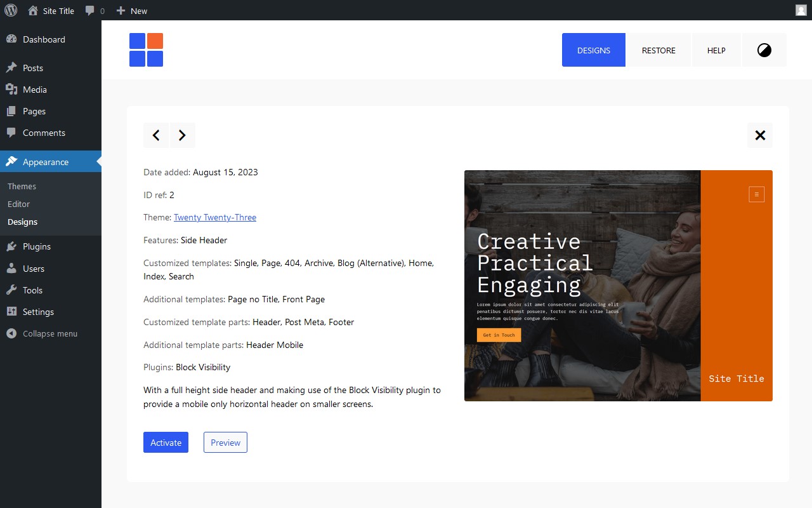This screenshot has width=812, height=508.
Task: Click the Posts pushpin icon
Action: point(11,68)
